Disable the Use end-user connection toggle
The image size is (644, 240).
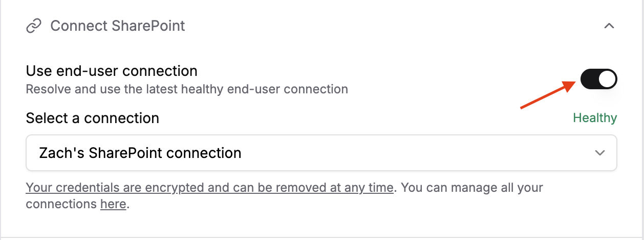(598, 79)
